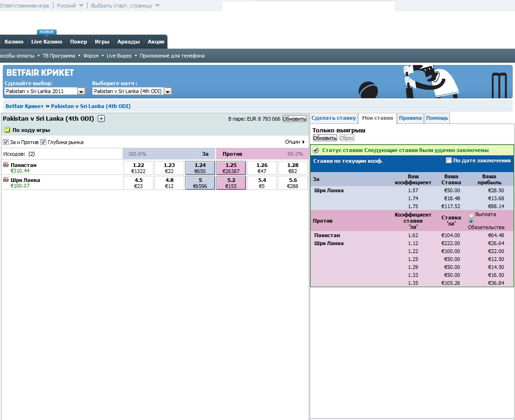Go to the Аркады menu item
Viewport: 515px width, 420px height.
129,42
